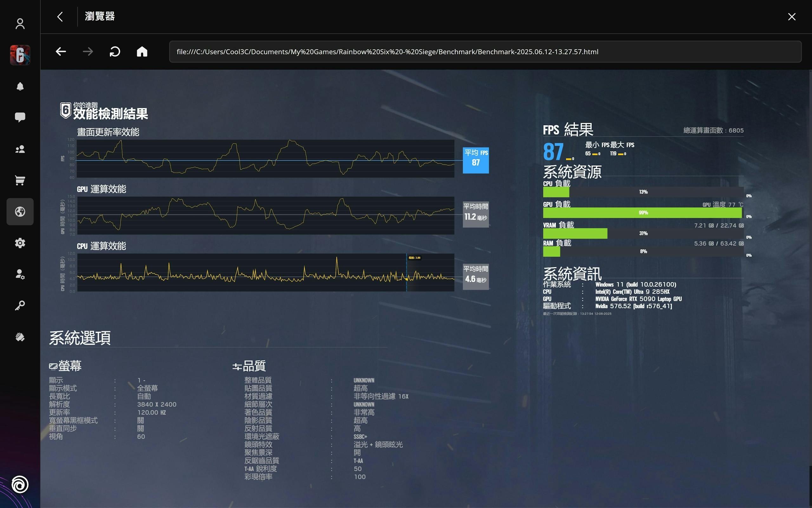Viewport: 812px width, 508px height.
Task: Click the GPU 平均時間 11.2 毫秒 box
Action: 475,214
